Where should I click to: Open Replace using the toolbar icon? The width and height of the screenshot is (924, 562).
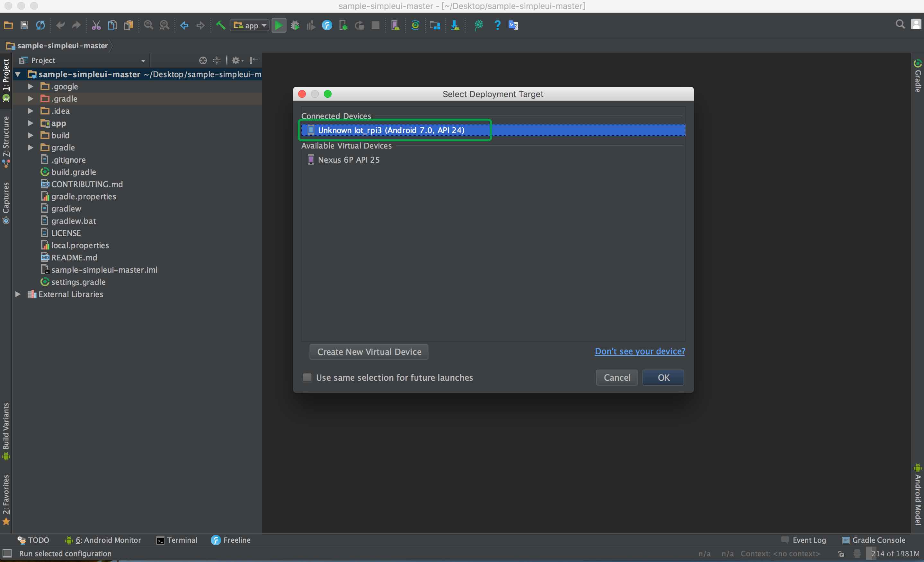point(164,25)
